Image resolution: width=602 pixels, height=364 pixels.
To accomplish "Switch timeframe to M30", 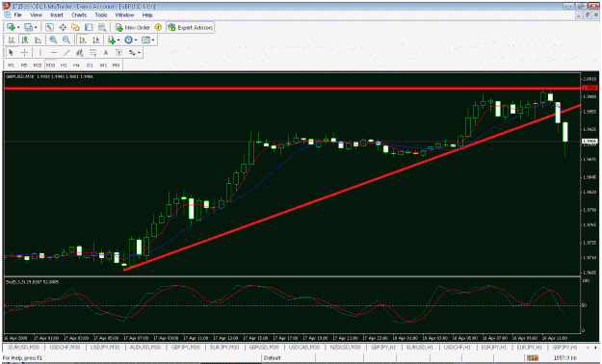I will click(x=50, y=65).
